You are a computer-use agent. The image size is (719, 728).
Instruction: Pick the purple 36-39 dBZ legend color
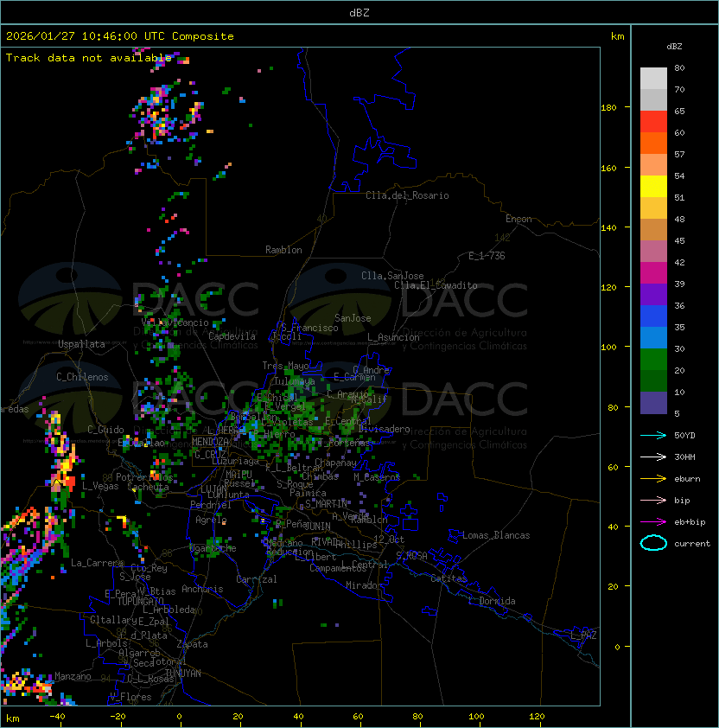[x=653, y=295]
